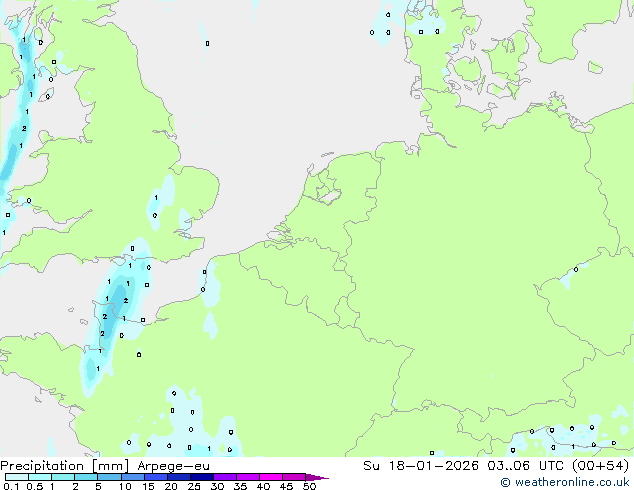Click the 5–10 mm legend color swatch
The width and height of the screenshot is (634, 490).
tap(109, 477)
